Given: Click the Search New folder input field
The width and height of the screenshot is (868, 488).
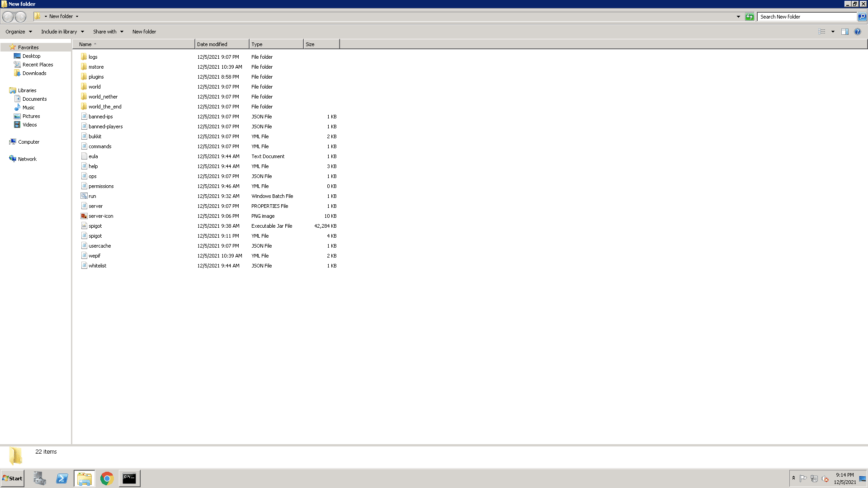Looking at the screenshot, I should click(x=807, y=17).
